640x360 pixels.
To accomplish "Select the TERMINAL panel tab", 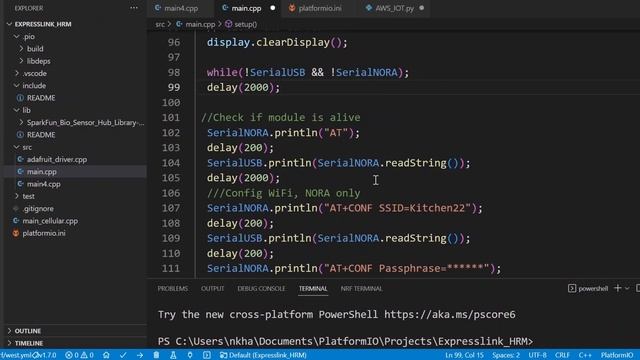I will 313,289.
